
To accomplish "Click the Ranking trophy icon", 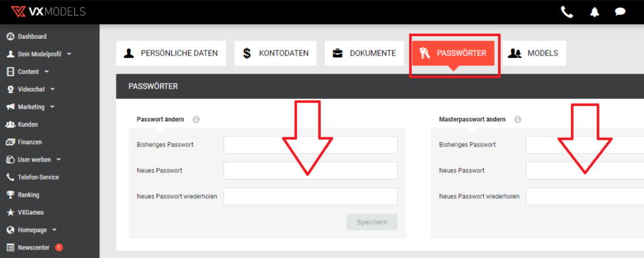I will point(11,195).
